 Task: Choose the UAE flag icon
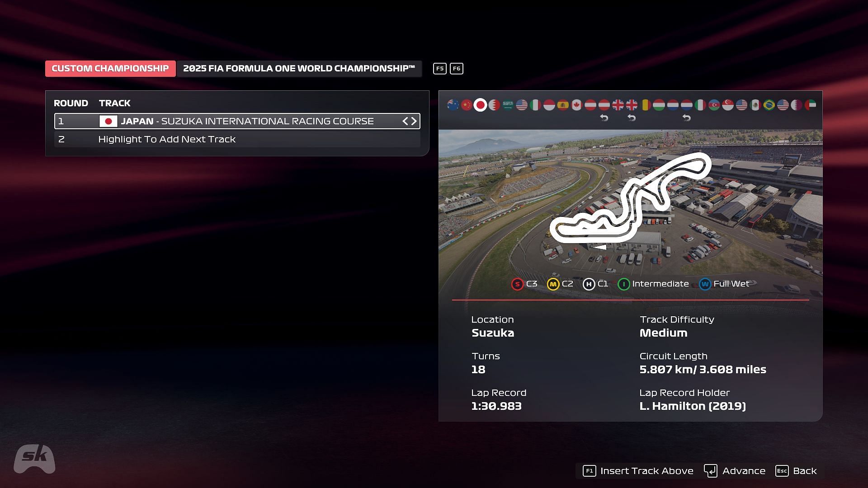tap(810, 105)
